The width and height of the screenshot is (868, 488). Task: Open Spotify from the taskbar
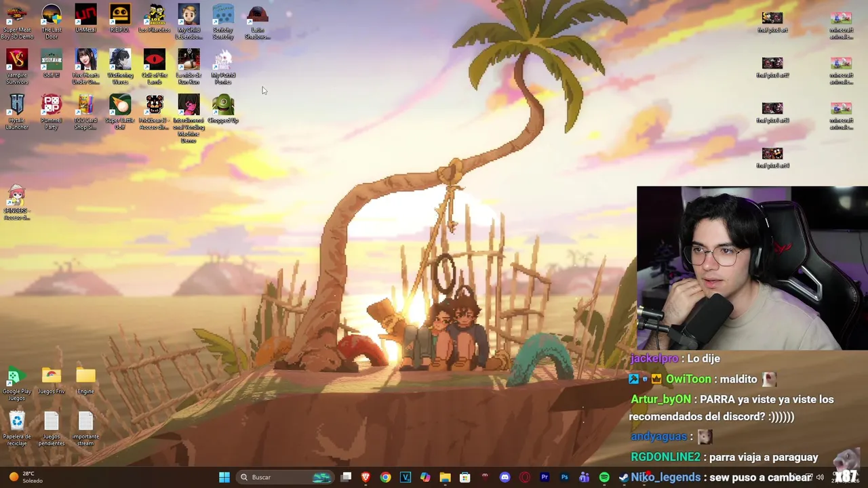point(604,477)
